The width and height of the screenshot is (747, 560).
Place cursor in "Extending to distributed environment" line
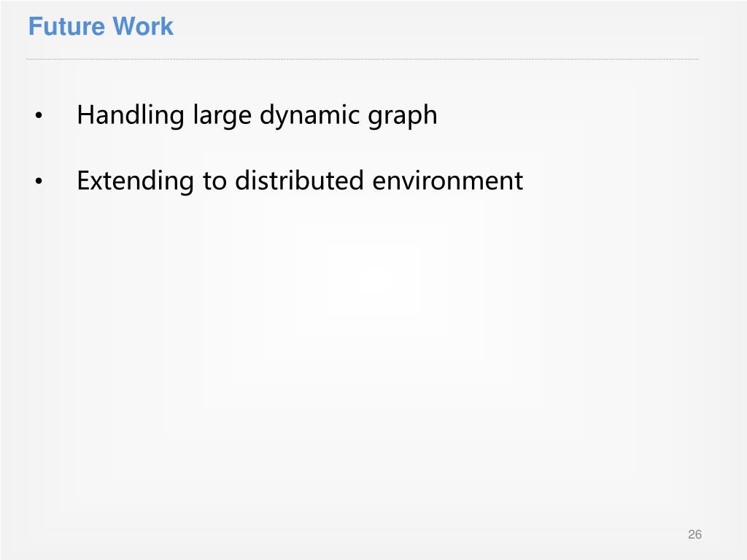[300, 181]
